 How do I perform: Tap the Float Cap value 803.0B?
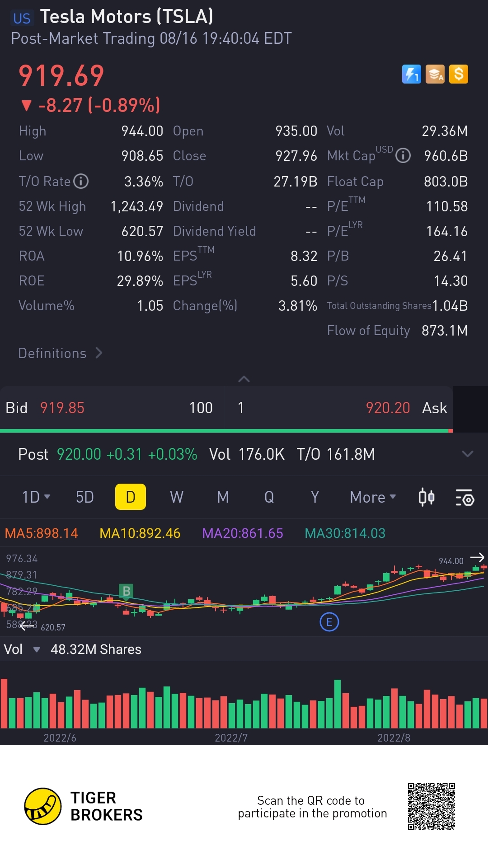click(446, 182)
